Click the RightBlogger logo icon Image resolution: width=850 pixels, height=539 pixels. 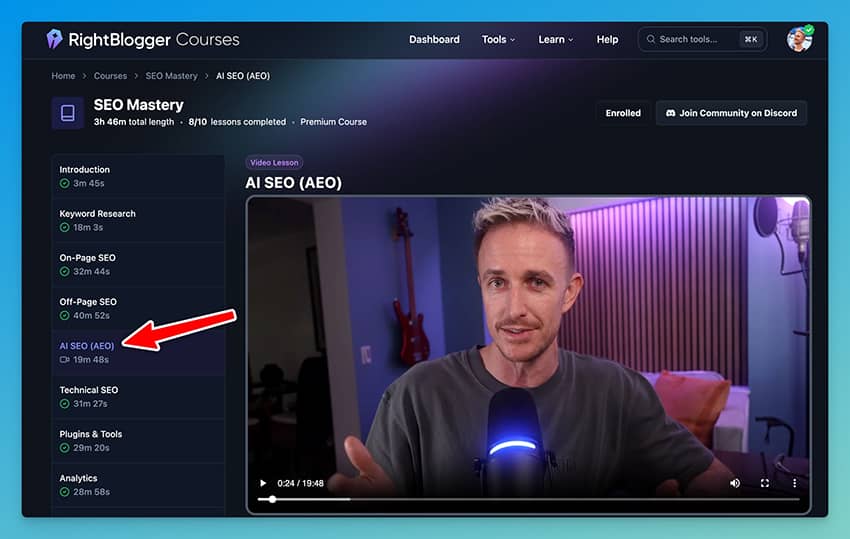(x=54, y=39)
